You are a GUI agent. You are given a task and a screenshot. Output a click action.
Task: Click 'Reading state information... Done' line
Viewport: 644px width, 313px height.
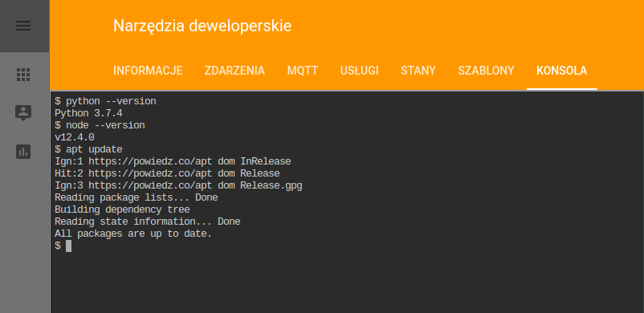click(148, 222)
